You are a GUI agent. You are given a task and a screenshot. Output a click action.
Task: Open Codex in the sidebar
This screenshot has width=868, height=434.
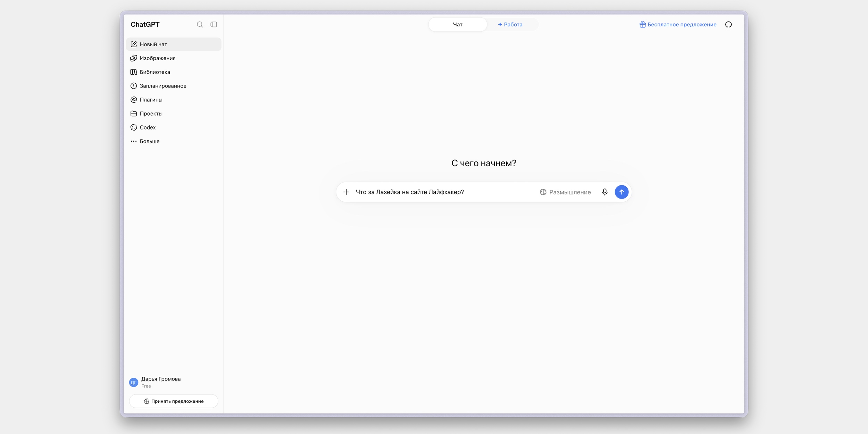pos(174,127)
